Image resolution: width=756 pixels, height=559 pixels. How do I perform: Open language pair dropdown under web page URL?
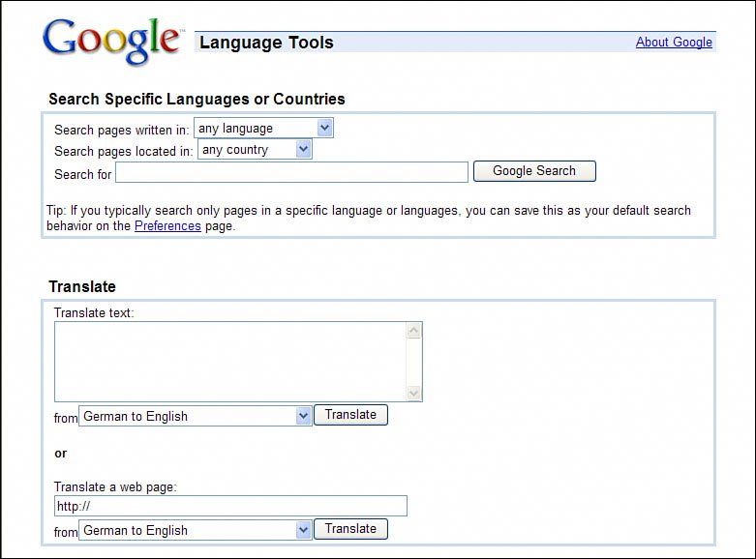coord(196,530)
